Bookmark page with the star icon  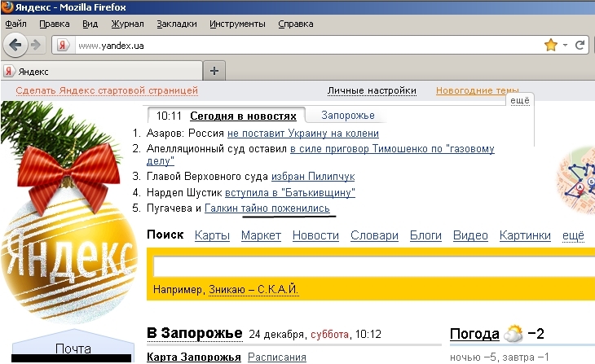pos(550,45)
